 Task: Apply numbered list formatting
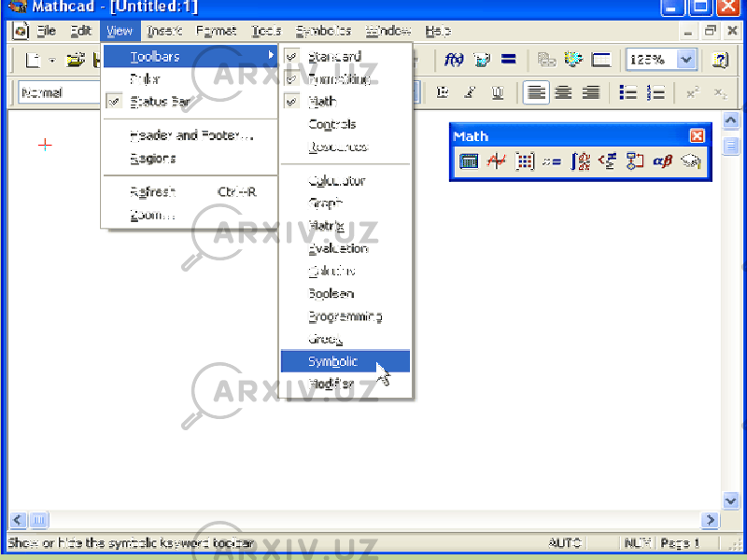pos(655,92)
